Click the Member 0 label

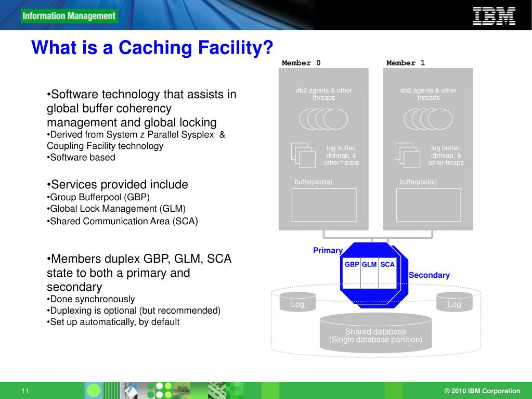click(x=301, y=63)
